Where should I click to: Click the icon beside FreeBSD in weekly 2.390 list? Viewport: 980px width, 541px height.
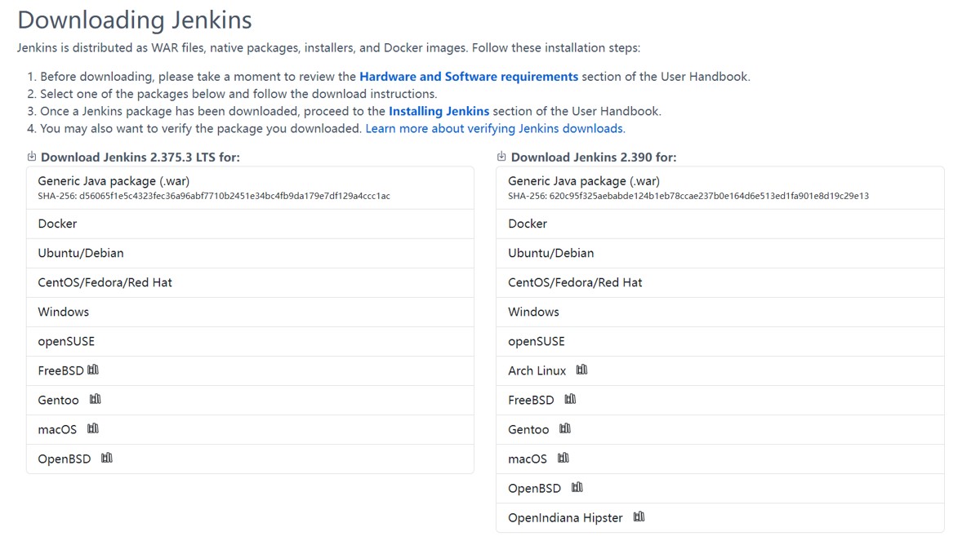[x=570, y=399]
